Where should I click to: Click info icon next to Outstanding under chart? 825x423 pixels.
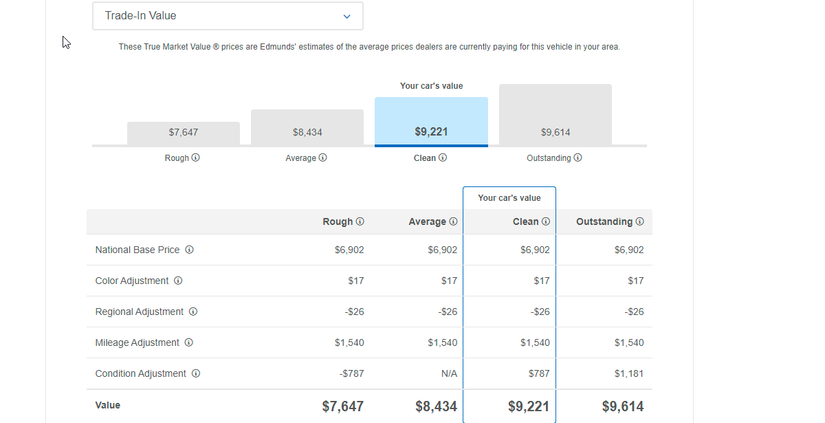[578, 158]
